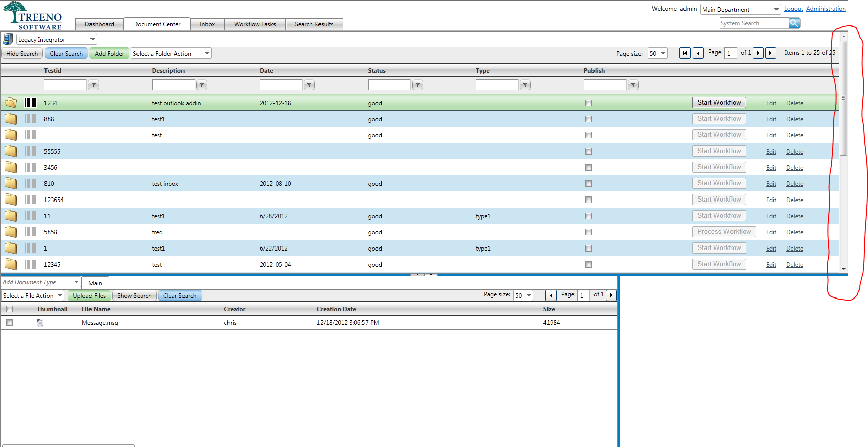868x447 pixels.
Task: Open the folder icon for row 1234
Action: click(x=11, y=103)
